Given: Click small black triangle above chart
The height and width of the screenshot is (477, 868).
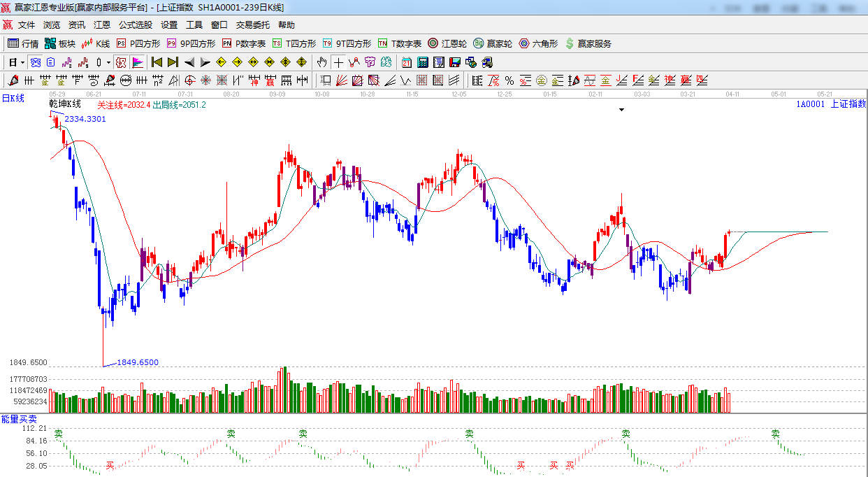Looking at the screenshot, I should (x=621, y=110).
